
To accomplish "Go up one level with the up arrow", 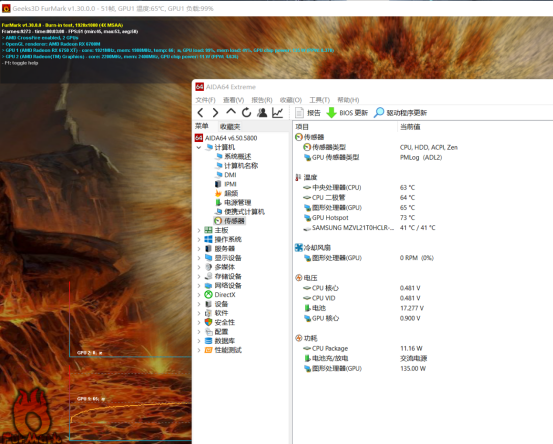I will pos(231,112).
